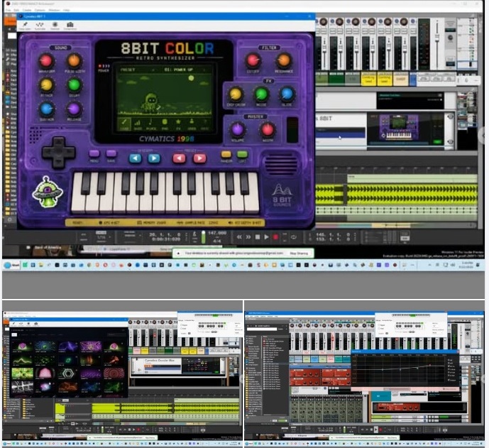489x448 pixels.
Task: Open the Window menu
Action: point(54,10)
